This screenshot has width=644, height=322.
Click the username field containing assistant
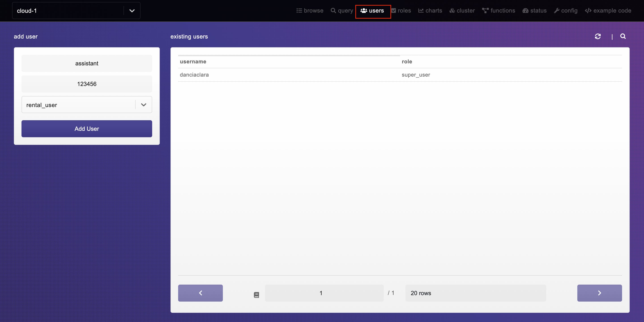(x=87, y=64)
